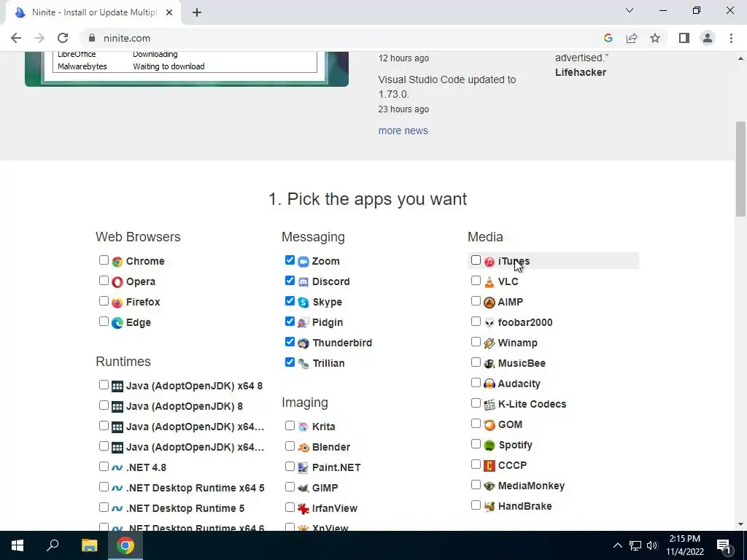Click the Discord logo icon

point(303,282)
